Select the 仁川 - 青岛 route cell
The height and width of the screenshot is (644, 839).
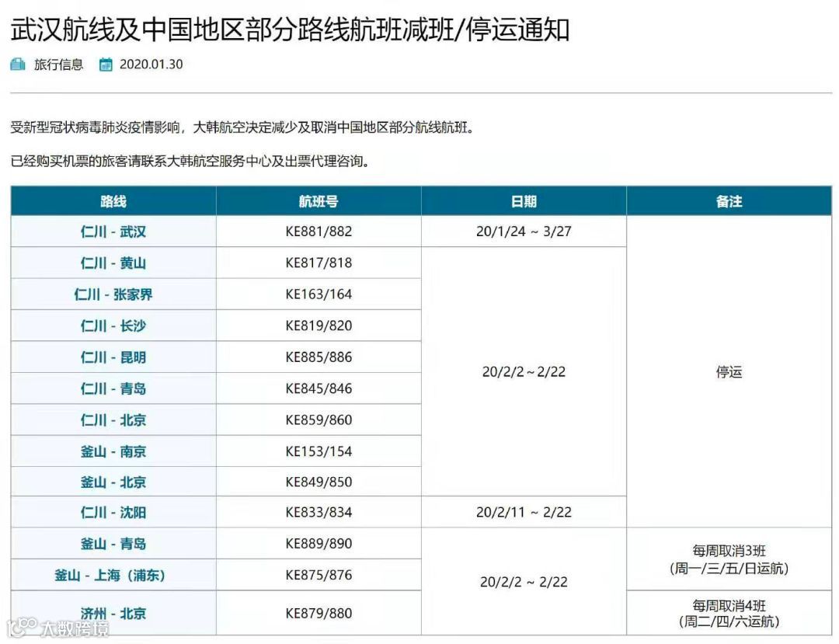pos(113,388)
